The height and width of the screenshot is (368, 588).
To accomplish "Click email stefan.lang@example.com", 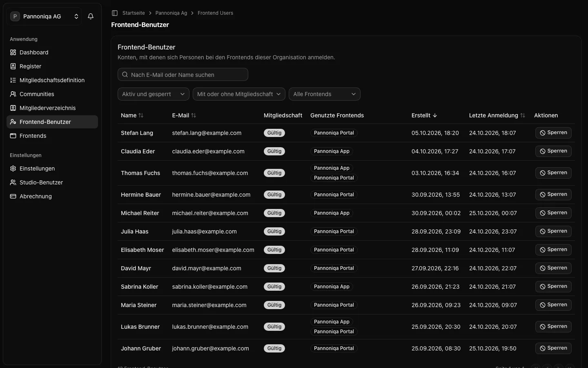I will (x=207, y=133).
